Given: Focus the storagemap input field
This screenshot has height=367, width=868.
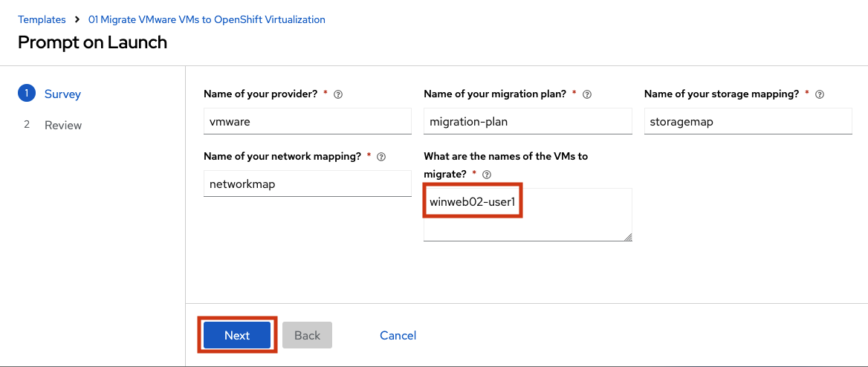Looking at the screenshot, I should 748,121.
